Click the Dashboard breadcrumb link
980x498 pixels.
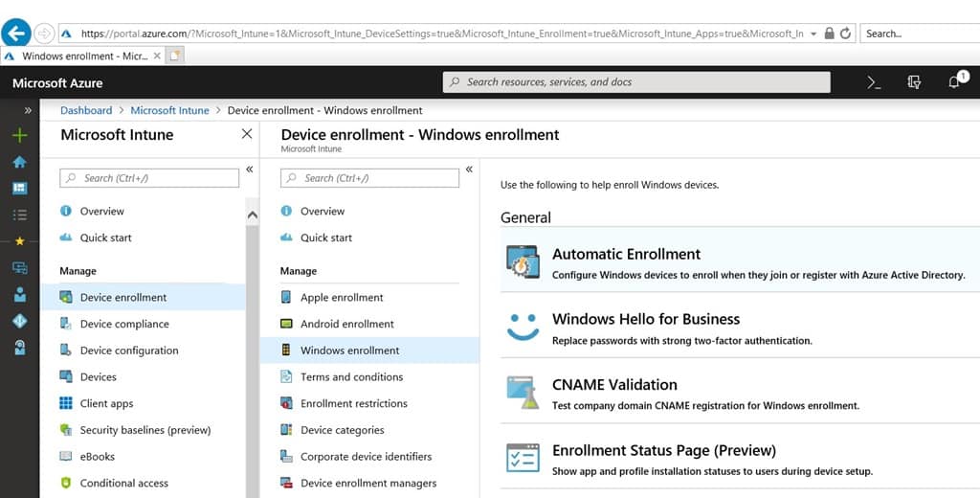point(86,110)
